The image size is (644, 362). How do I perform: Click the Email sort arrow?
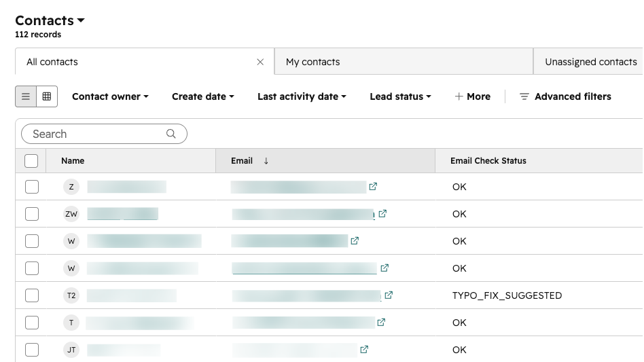pyautogui.click(x=266, y=161)
